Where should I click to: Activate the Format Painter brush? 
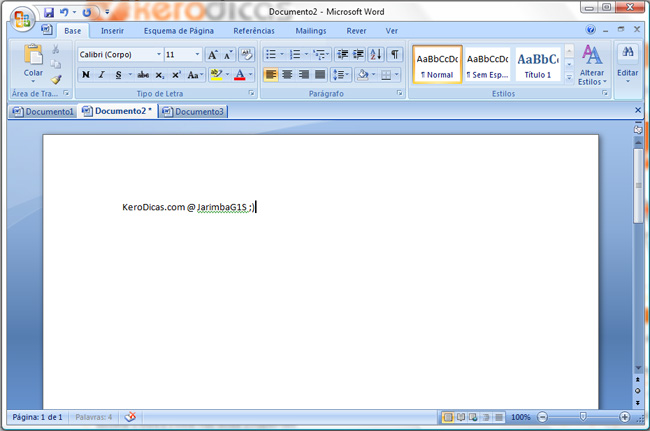(x=56, y=79)
